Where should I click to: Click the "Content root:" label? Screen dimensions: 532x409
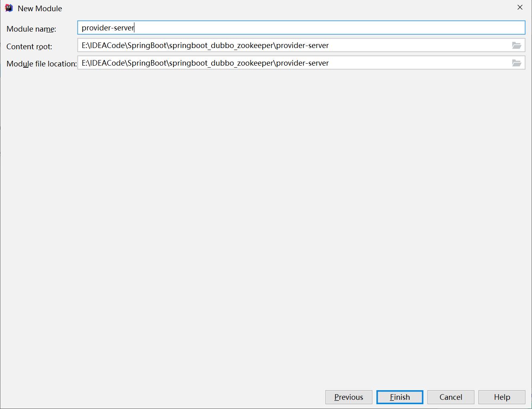pyautogui.click(x=29, y=46)
